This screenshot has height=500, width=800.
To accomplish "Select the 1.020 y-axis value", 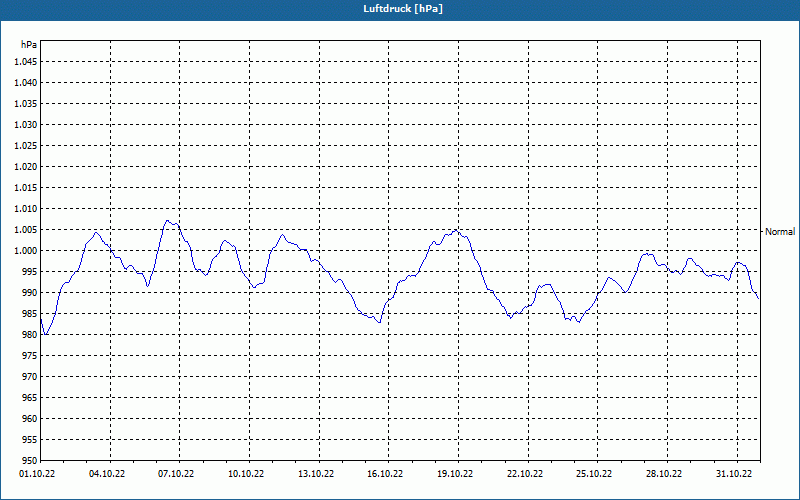I will [x=26, y=166].
